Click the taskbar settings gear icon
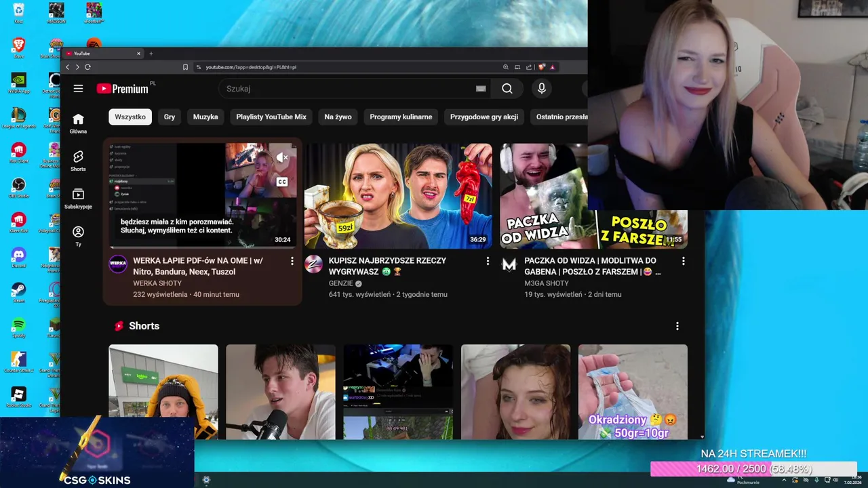The height and width of the screenshot is (488, 868). 206,480
